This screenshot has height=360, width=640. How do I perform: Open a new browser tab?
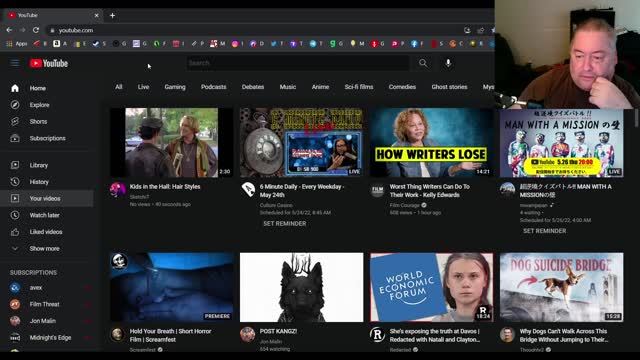coord(112,16)
